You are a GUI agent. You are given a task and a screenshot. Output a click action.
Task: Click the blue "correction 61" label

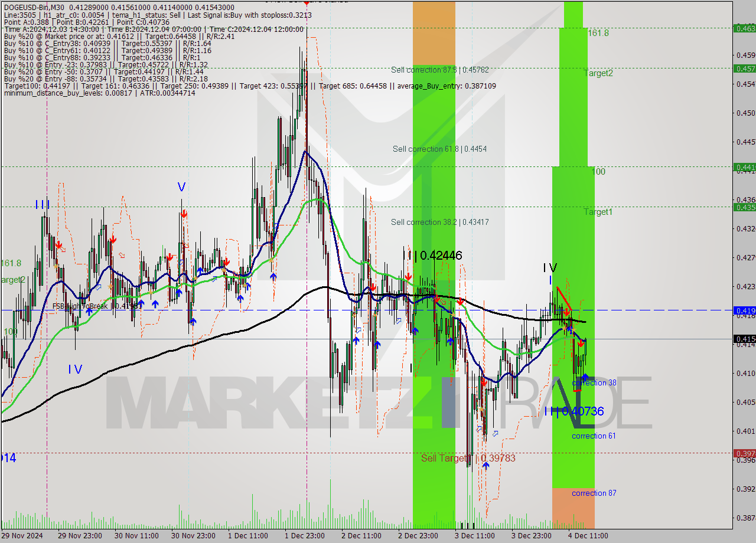[x=593, y=436]
